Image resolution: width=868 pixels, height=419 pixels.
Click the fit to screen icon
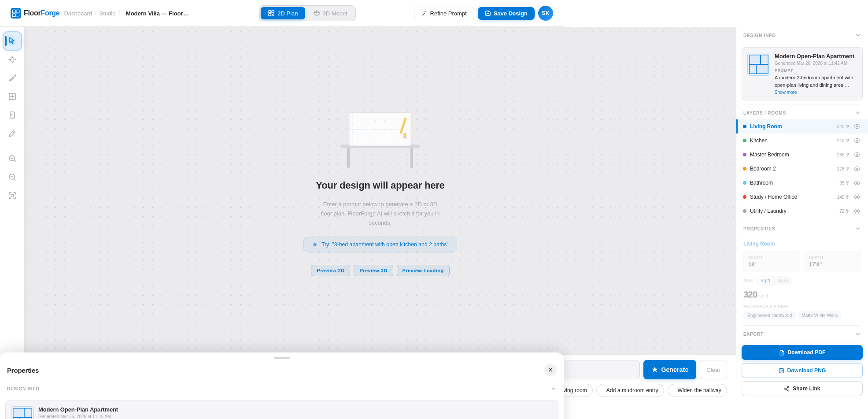12,196
